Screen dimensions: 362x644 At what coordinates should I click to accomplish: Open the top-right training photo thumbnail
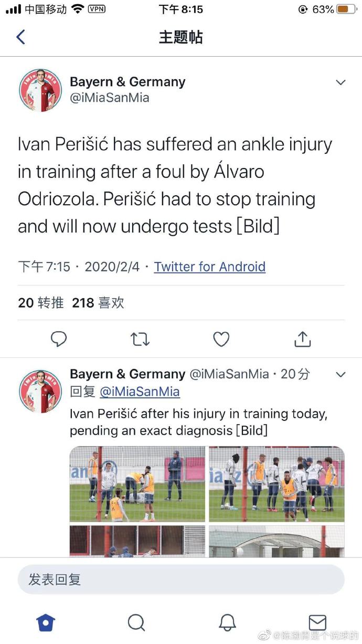[276, 483]
